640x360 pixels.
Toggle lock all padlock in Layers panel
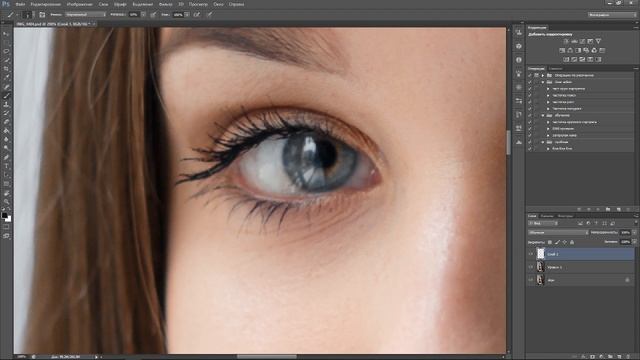(572, 242)
